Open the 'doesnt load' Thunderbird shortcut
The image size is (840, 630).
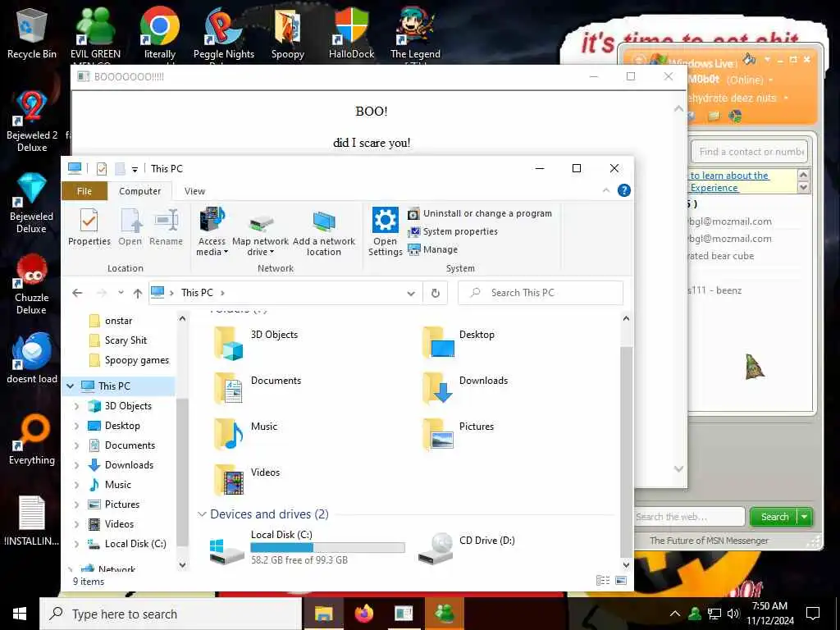pyautogui.click(x=32, y=358)
